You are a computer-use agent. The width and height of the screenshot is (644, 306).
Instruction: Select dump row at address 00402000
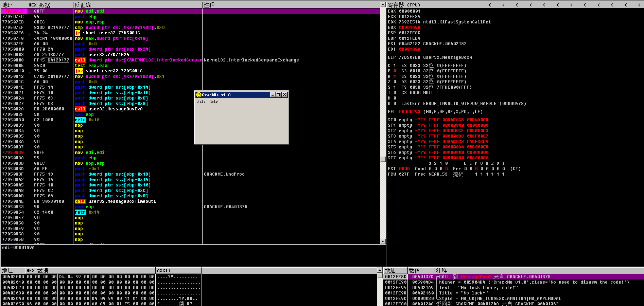[x=101, y=277]
